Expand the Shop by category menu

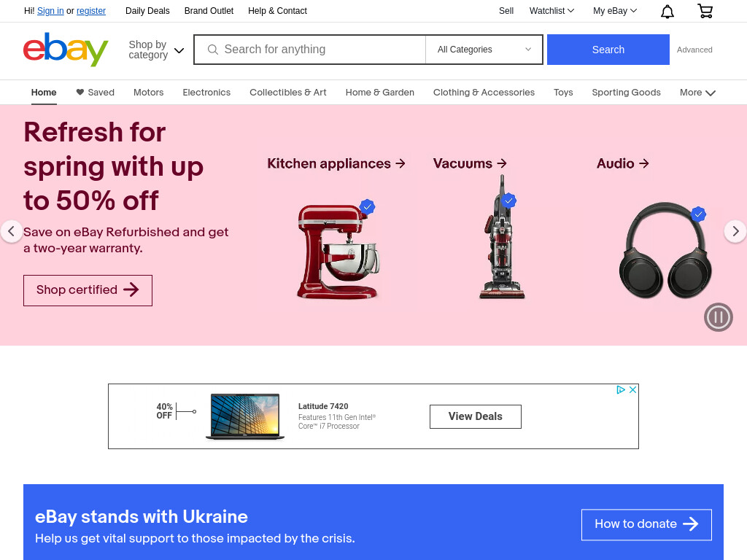(x=156, y=50)
